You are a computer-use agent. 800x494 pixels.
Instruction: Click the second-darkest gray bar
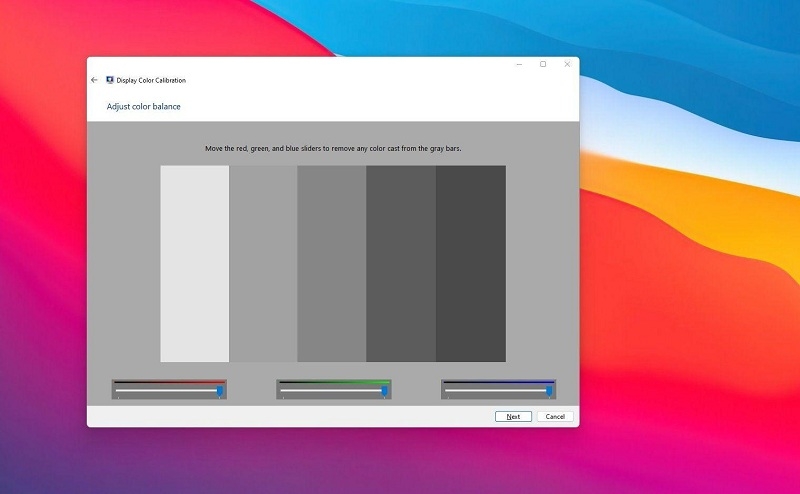[401, 263]
